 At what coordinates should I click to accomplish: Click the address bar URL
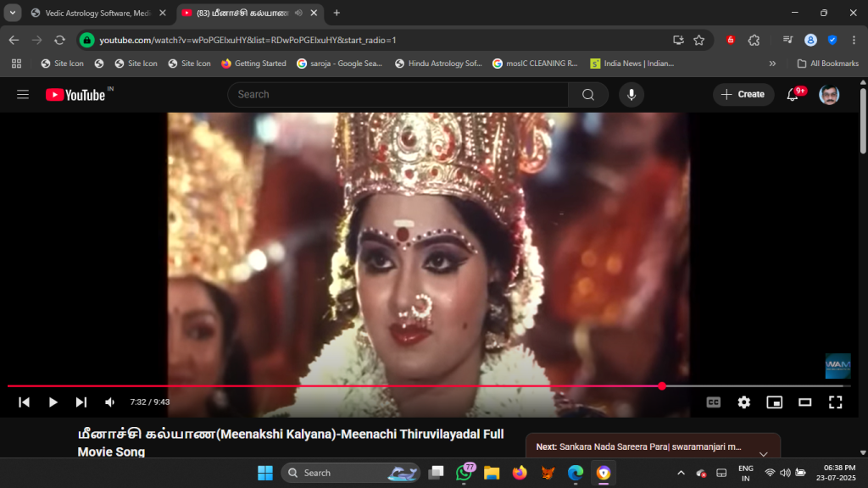[248, 40]
